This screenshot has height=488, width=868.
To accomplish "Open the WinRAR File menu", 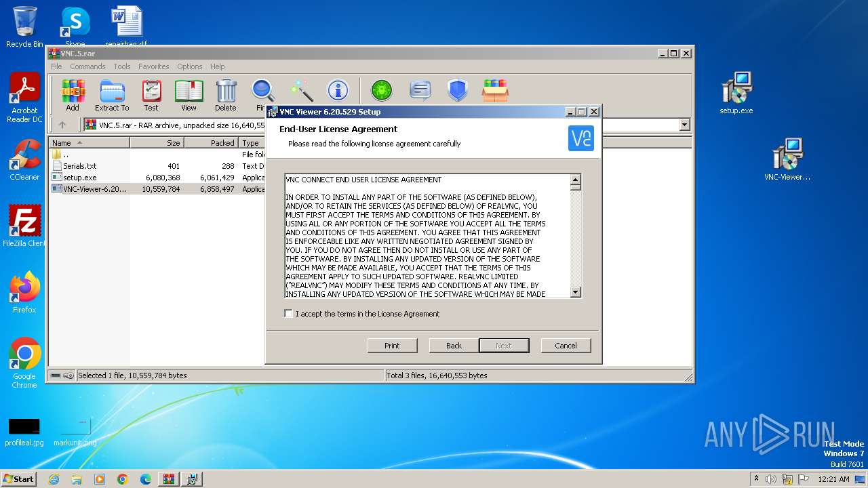I will point(56,66).
